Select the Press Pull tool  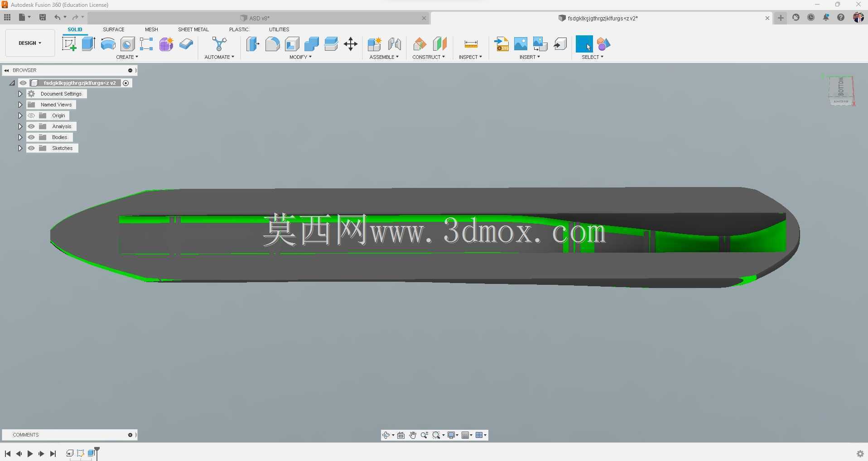tap(253, 44)
